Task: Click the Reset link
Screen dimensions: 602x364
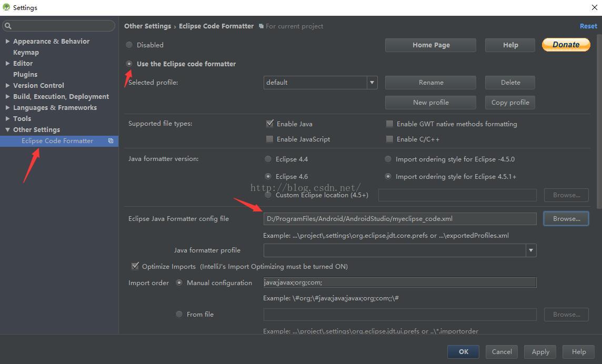Action: pos(588,26)
